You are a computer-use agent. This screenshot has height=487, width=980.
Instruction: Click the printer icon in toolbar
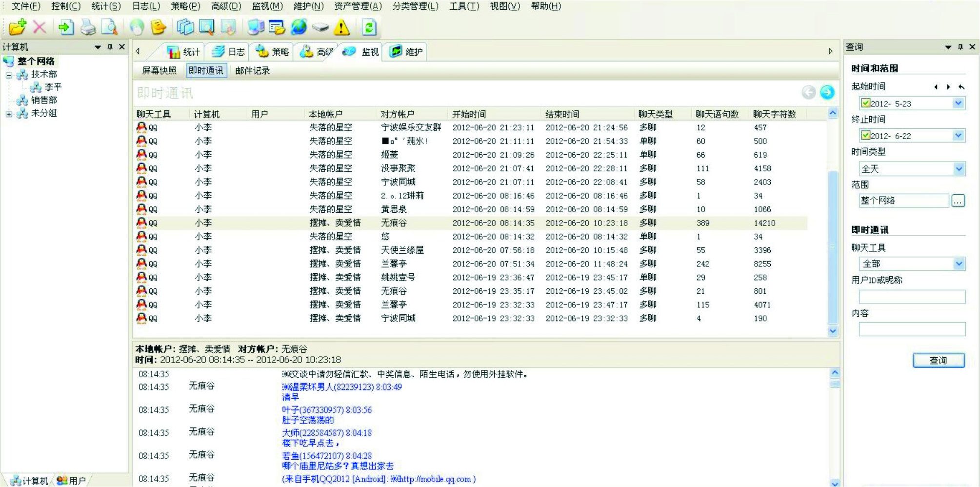click(88, 27)
